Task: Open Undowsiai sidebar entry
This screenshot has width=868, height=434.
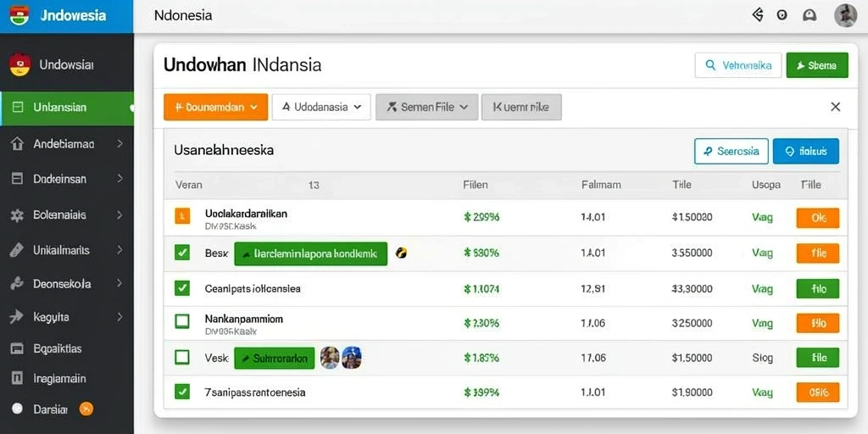Action: [67, 64]
